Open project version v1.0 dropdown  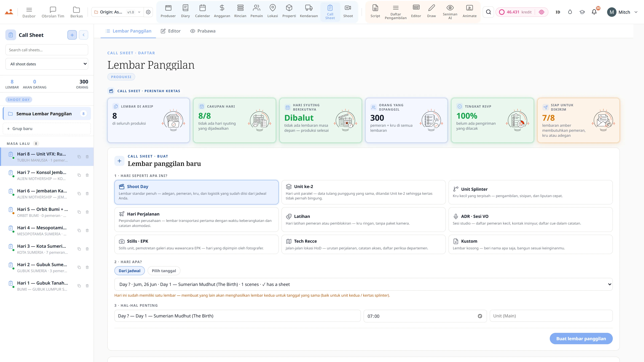click(x=134, y=12)
